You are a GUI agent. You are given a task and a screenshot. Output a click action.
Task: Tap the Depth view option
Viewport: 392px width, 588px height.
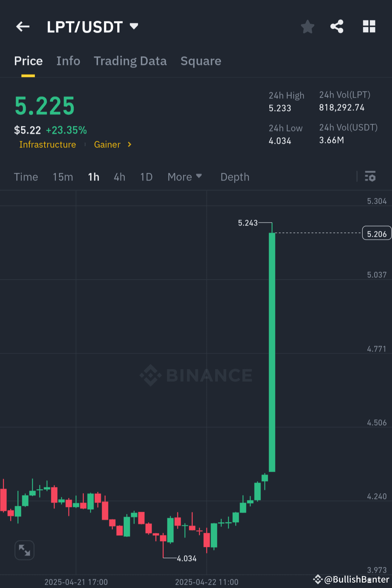234,177
